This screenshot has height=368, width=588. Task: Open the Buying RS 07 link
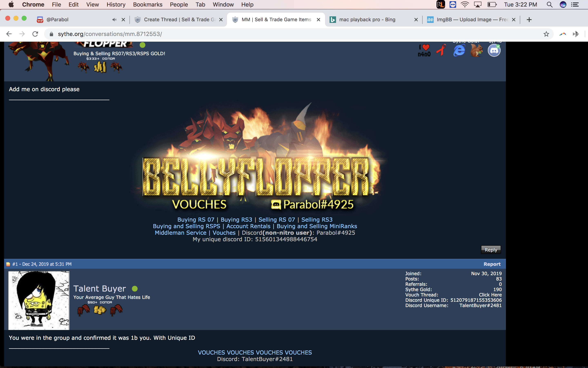point(196,220)
